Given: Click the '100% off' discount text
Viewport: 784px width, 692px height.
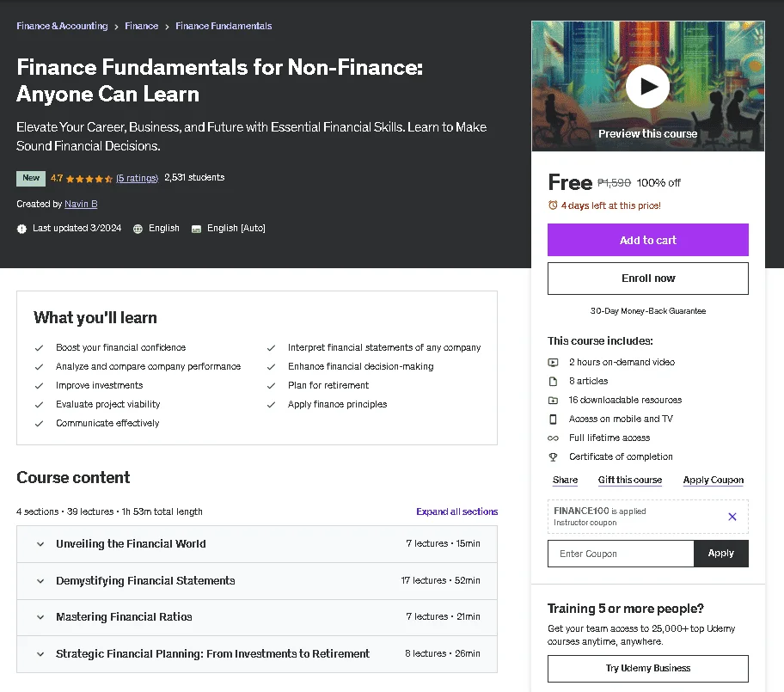Looking at the screenshot, I should click(658, 183).
